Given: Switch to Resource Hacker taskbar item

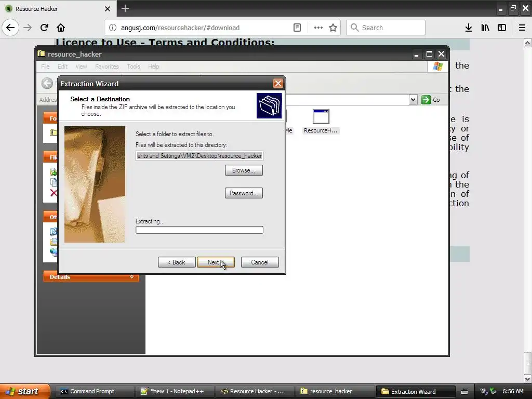Looking at the screenshot, I should tap(255, 392).
